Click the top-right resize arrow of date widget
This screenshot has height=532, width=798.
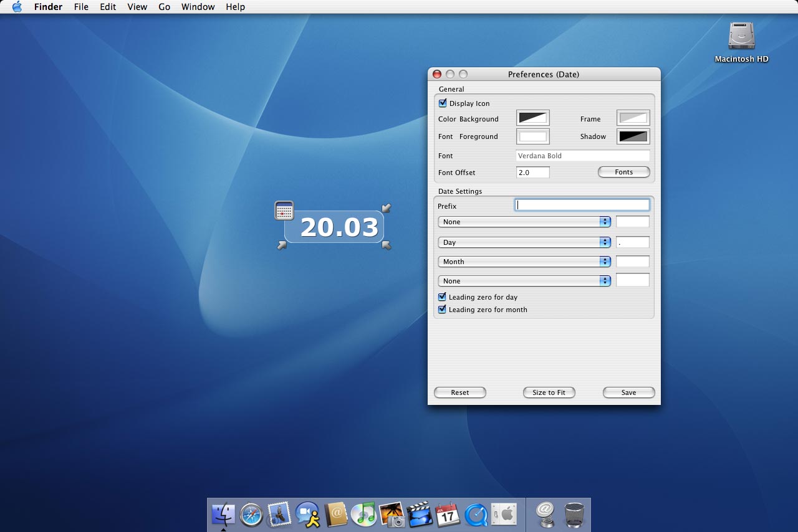pyautogui.click(x=387, y=208)
